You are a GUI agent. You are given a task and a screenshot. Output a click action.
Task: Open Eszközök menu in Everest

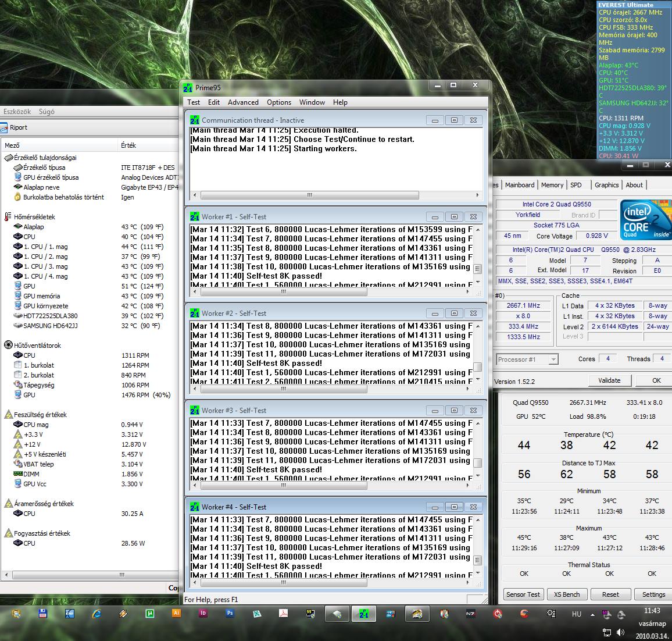point(17,112)
